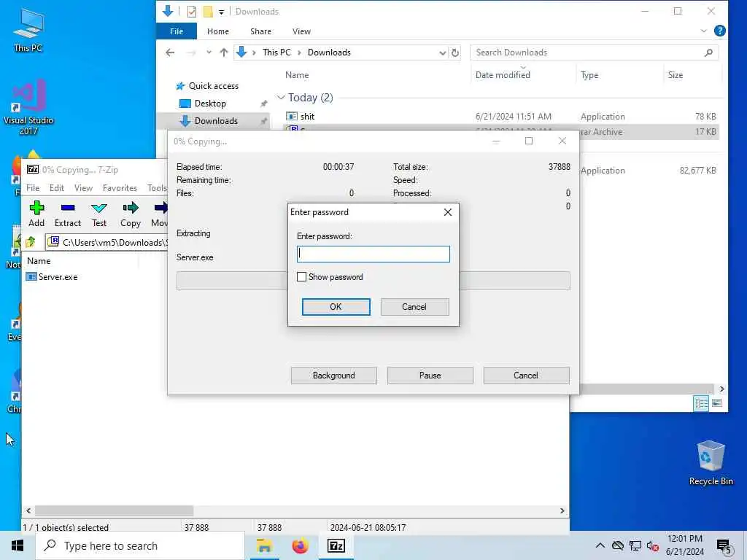Click the 7-Zip scrollbar right arrow
The image size is (747, 560).
coord(562,511)
